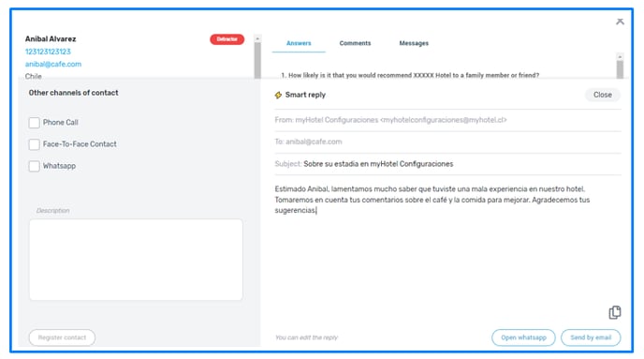Edit the Subject line field
The image size is (644, 359).
point(447,164)
